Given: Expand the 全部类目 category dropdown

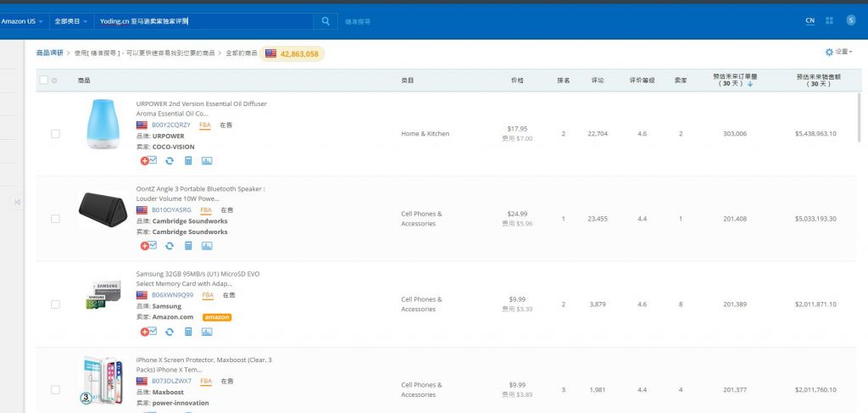Looking at the screenshot, I should [x=70, y=21].
